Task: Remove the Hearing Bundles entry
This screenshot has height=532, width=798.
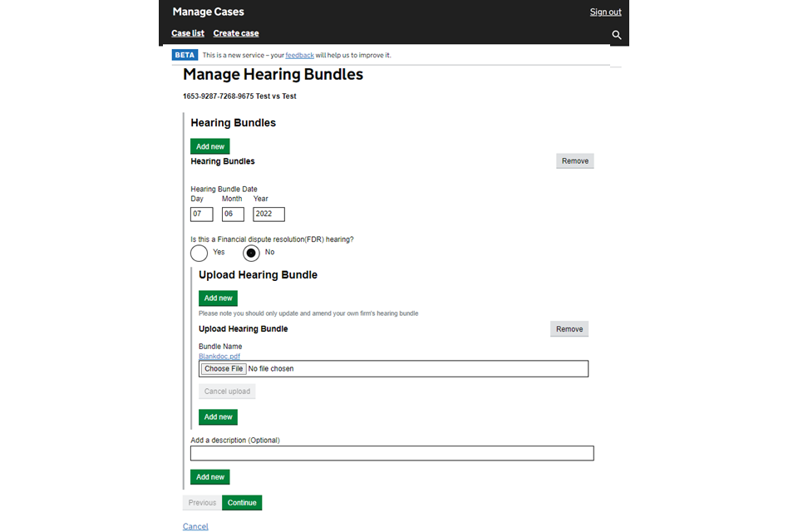Action: [574, 161]
